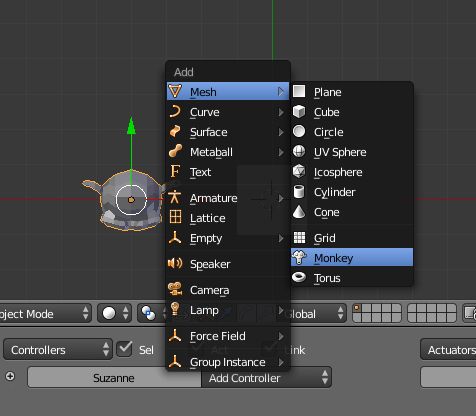476x416 pixels.
Task: Click the Plane square icon
Action: (299, 91)
